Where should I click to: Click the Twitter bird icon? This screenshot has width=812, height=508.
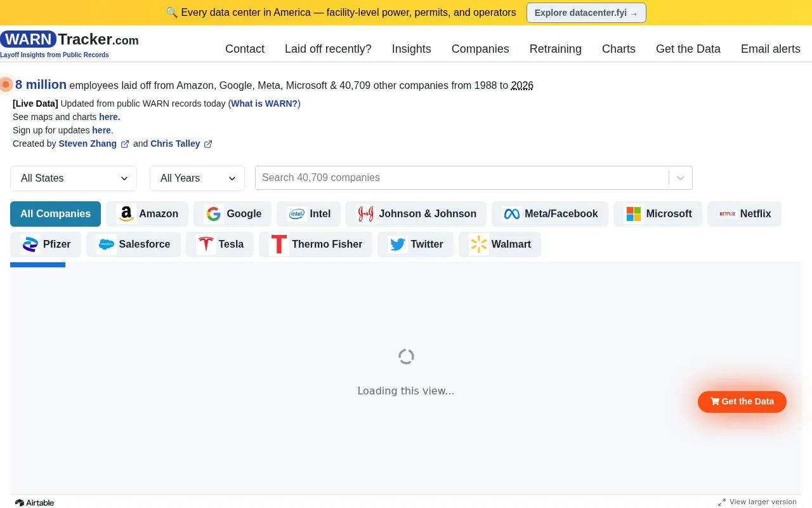pyautogui.click(x=398, y=244)
